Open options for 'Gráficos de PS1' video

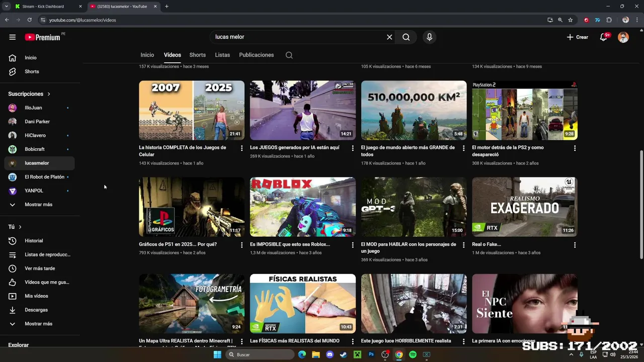click(242, 245)
